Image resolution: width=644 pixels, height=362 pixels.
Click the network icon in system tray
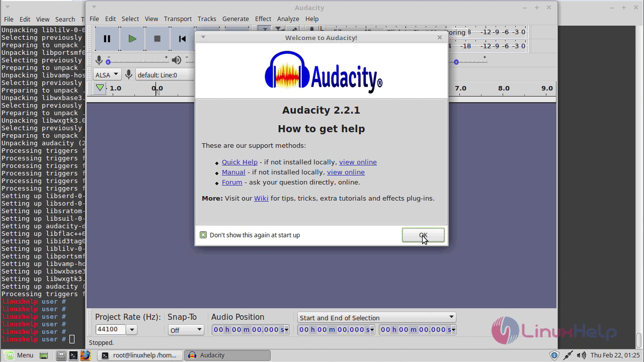568,355
